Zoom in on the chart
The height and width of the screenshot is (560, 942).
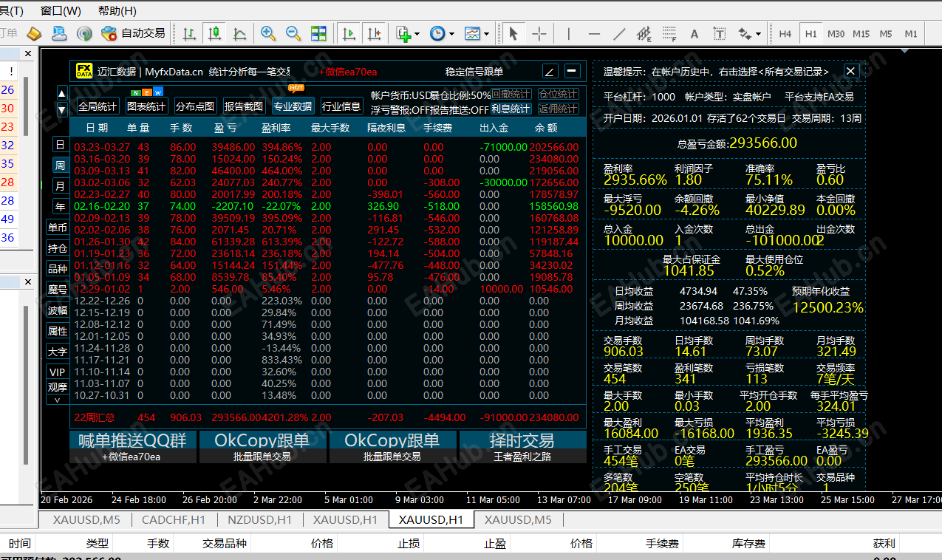pyautogui.click(x=268, y=33)
